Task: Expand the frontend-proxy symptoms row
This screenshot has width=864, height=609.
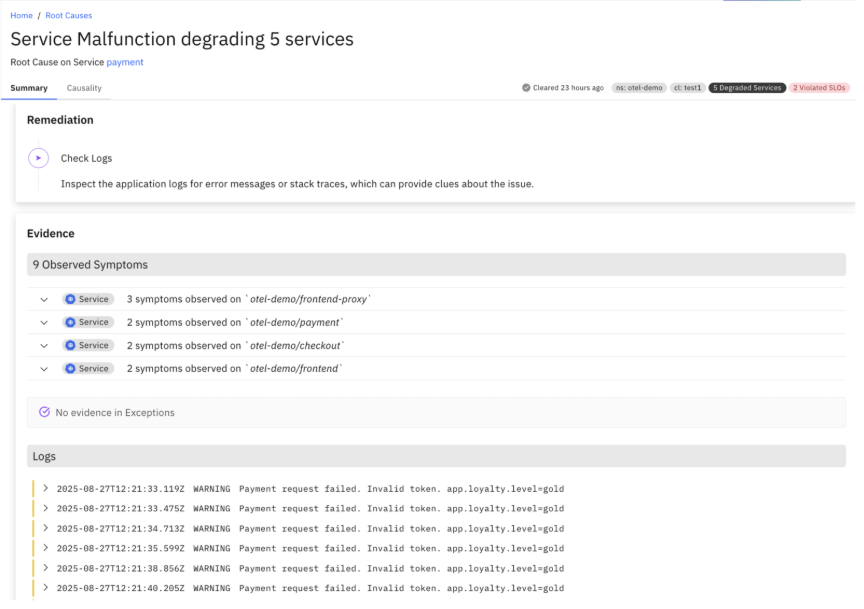Action: (x=44, y=300)
